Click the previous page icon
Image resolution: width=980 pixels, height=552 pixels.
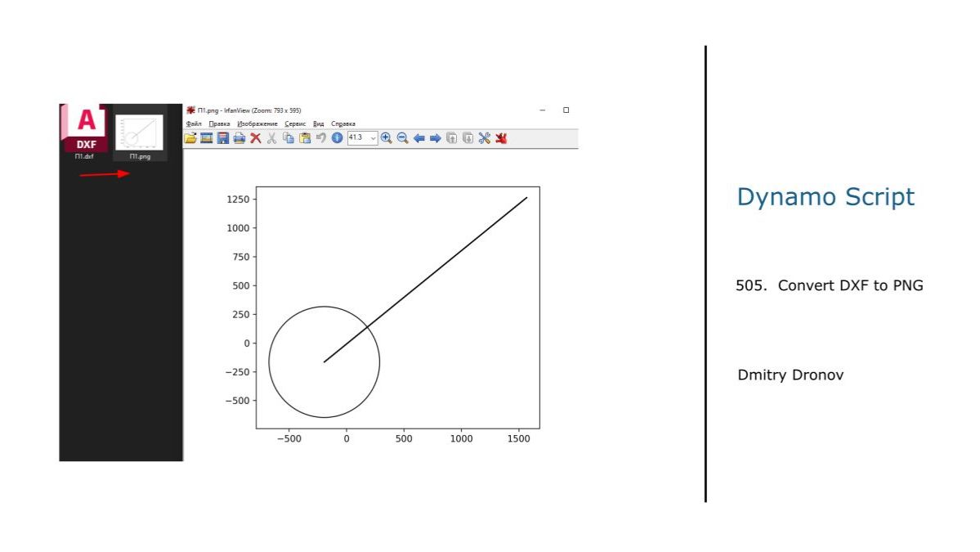[x=452, y=138]
